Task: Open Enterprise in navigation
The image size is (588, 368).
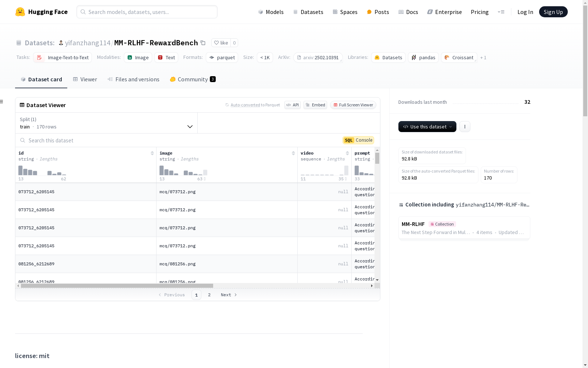Action: tap(444, 12)
